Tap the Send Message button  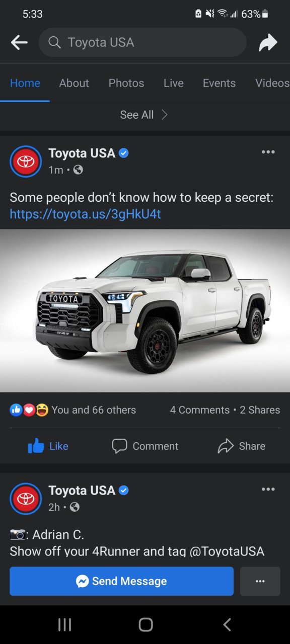pyautogui.click(x=121, y=581)
